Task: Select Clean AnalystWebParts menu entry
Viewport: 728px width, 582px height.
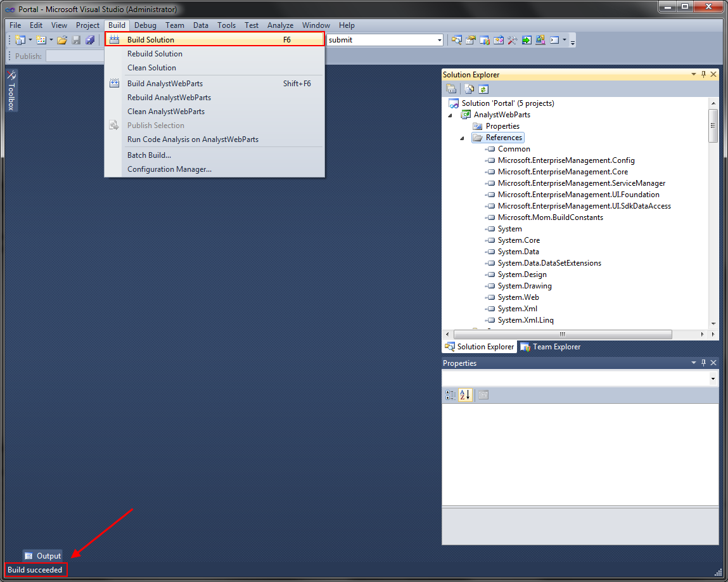Action: click(215, 112)
